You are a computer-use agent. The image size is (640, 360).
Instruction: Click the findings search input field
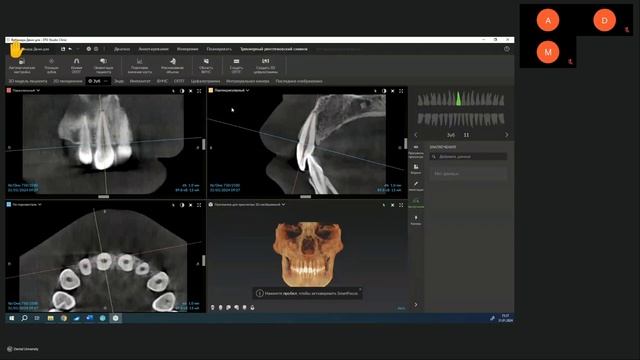tap(469, 157)
